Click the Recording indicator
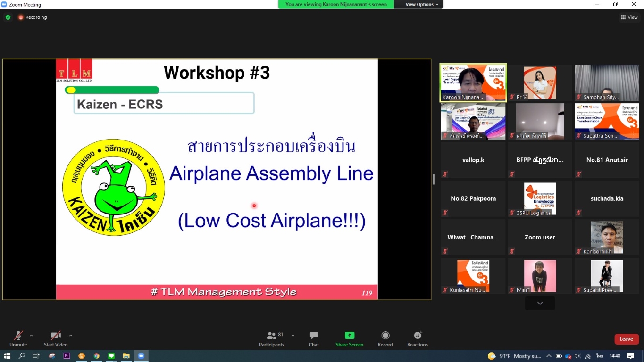Screen dimensions: 644x362 (33, 17)
